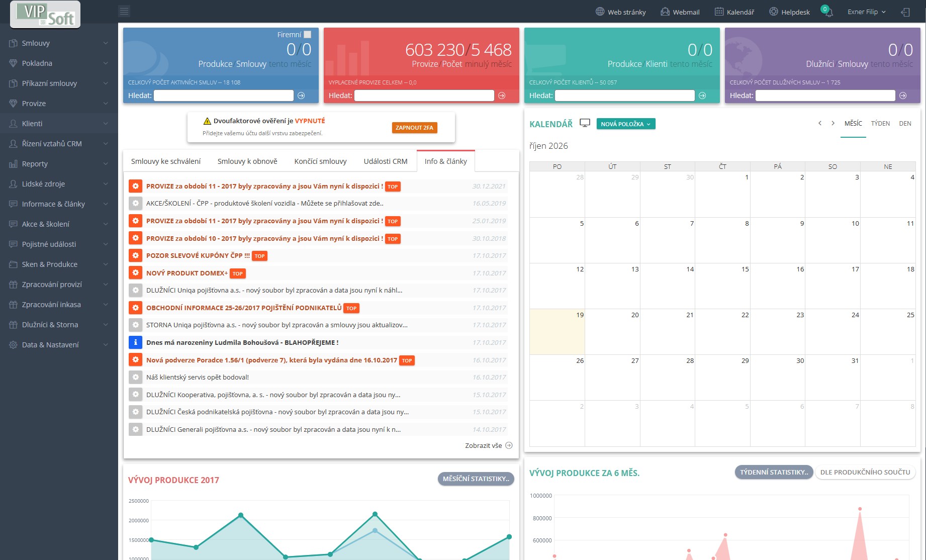The width and height of the screenshot is (926, 560).
Task: Switch calendar to DEN view
Action: tap(905, 124)
